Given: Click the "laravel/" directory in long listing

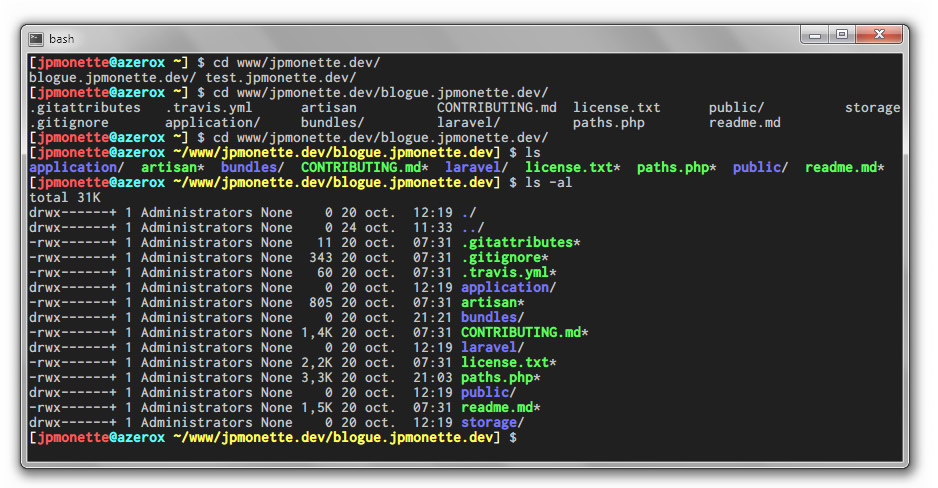Looking at the screenshot, I should (492, 348).
